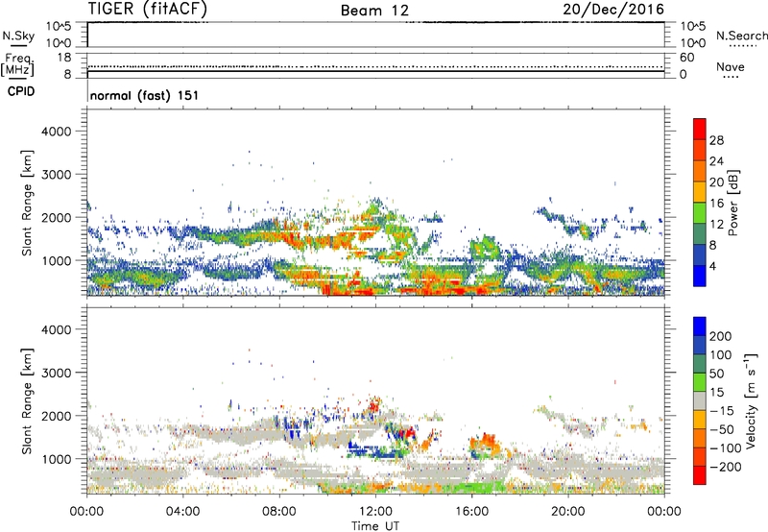Click the 'TIGER (fitACF)' title text

(x=148, y=10)
